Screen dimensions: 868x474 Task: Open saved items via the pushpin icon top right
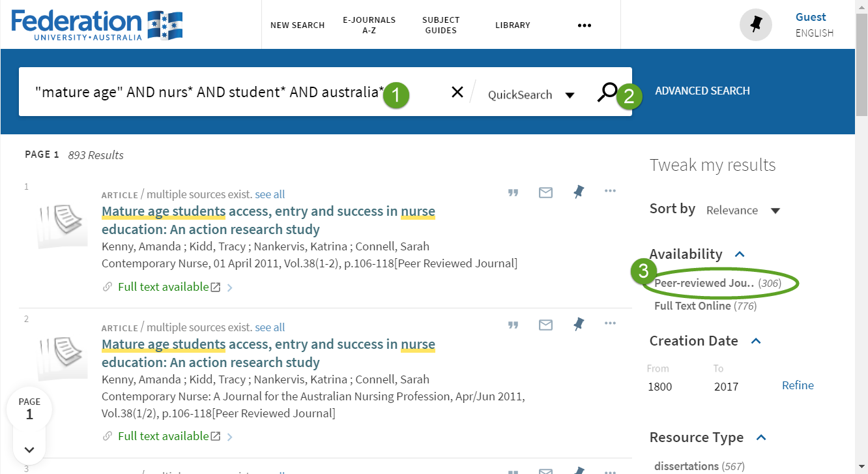pyautogui.click(x=755, y=24)
